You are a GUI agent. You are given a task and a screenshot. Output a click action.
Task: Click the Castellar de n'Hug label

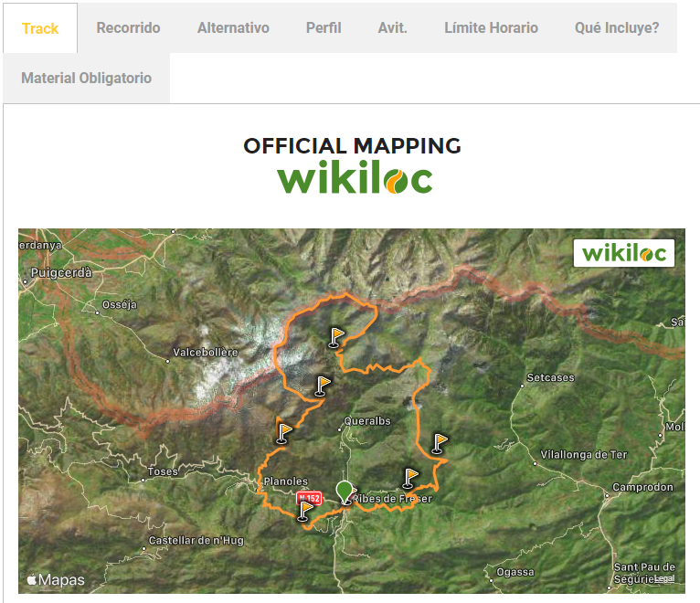point(196,541)
